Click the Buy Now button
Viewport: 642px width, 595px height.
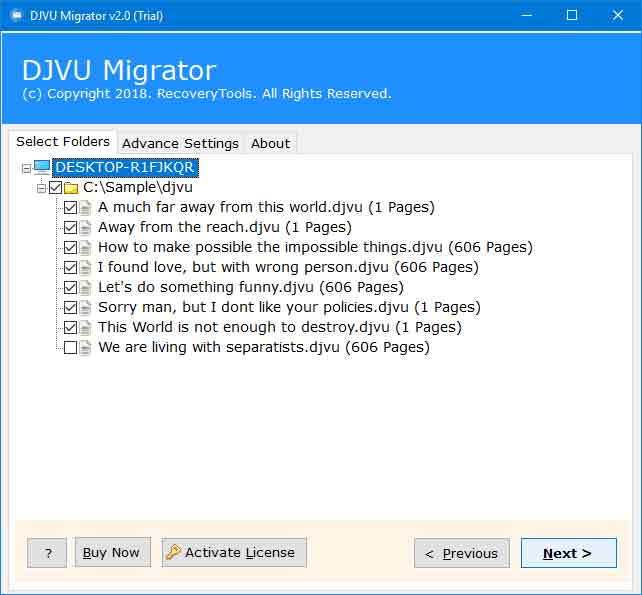point(111,553)
